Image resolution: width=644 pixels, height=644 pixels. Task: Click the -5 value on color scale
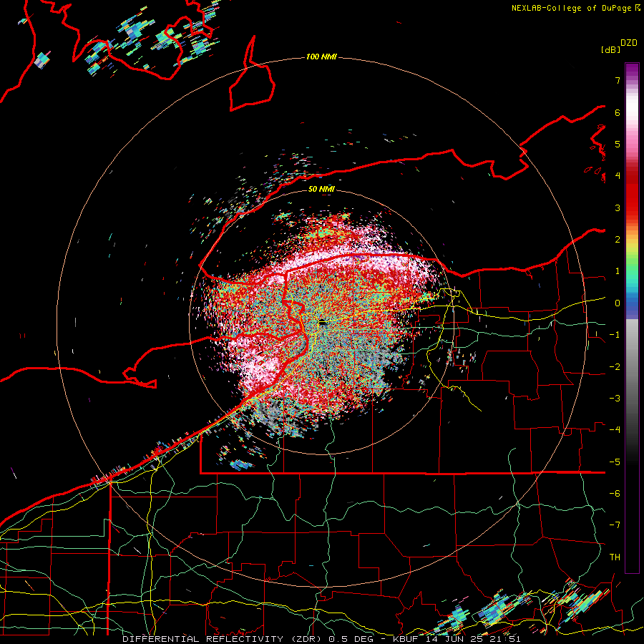point(615,462)
